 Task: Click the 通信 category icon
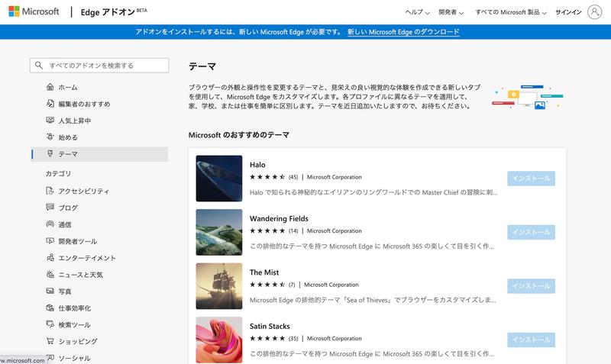pos(50,224)
